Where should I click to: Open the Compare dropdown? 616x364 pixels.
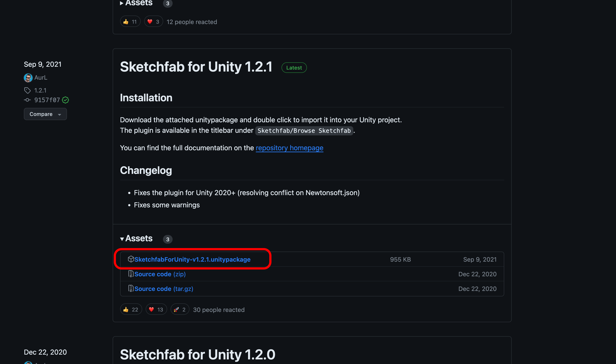tap(45, 114)
